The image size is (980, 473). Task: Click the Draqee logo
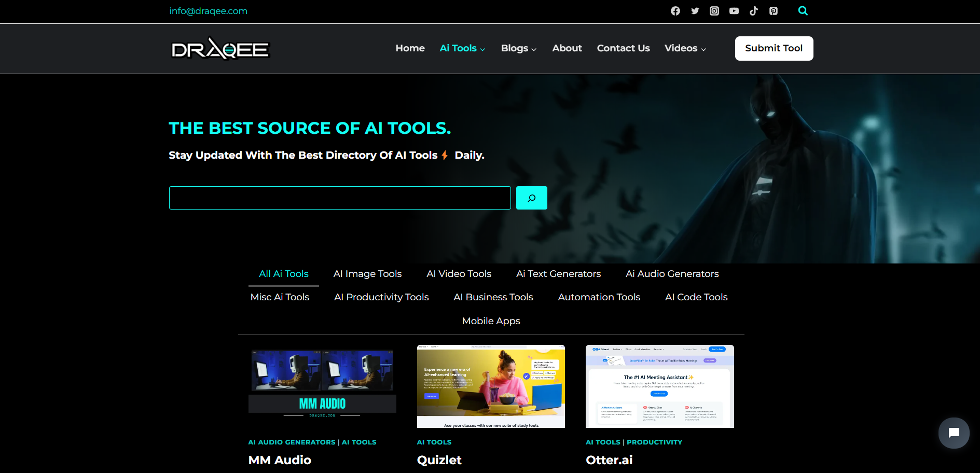pos(220,49)
